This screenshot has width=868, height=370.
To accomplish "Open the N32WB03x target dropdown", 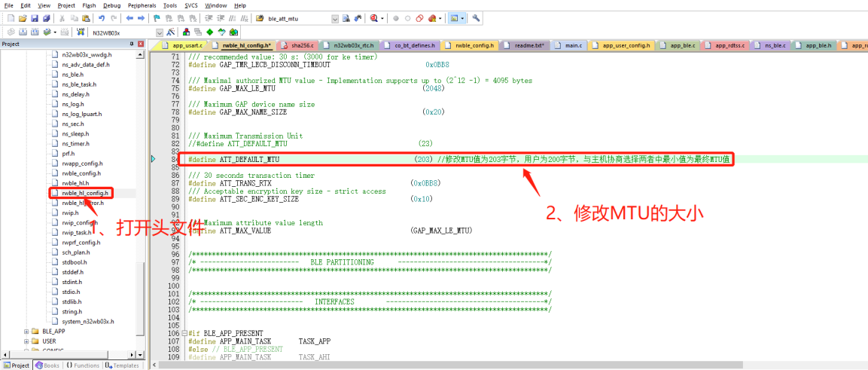I will pos(159,32).
